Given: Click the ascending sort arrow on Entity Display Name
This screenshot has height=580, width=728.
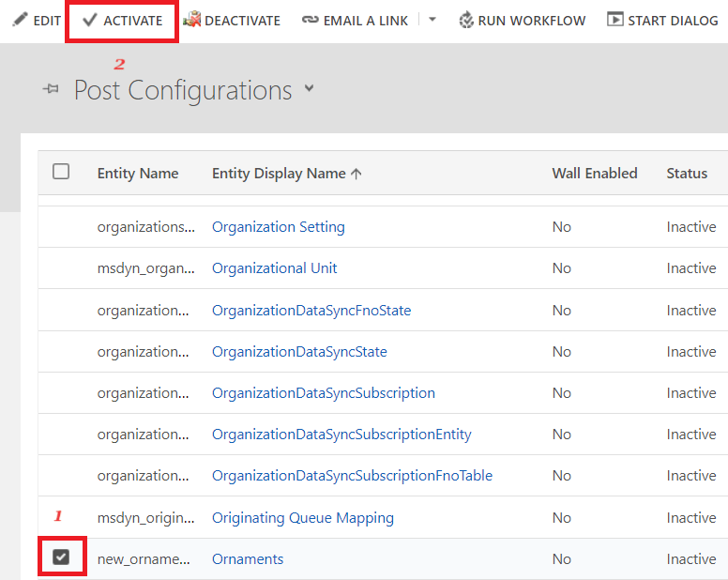Looking at the screenshot, I should tap(356, 174).
